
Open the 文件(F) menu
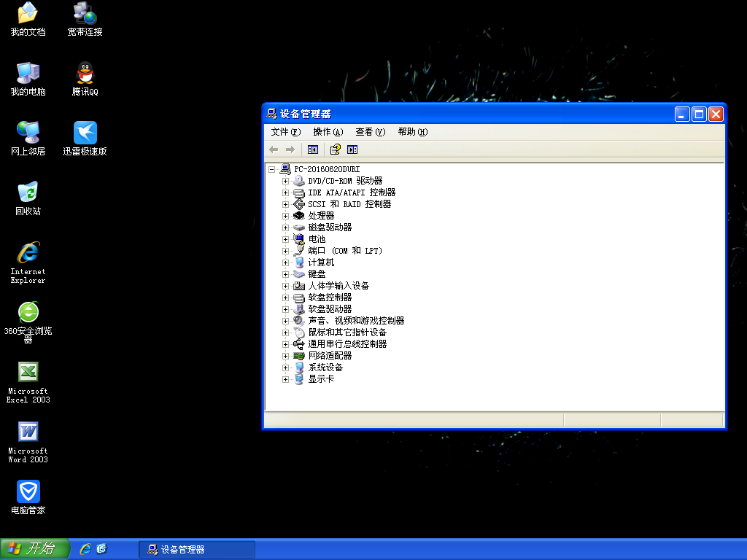point(285,132)
